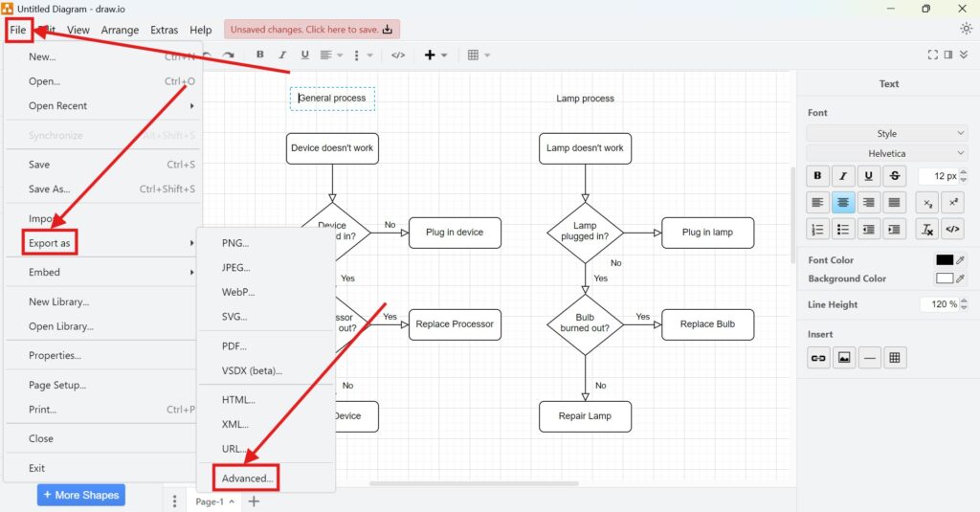Click the More Shapes button
Viewport: 980px width, 512px height.
pos(80,495)
